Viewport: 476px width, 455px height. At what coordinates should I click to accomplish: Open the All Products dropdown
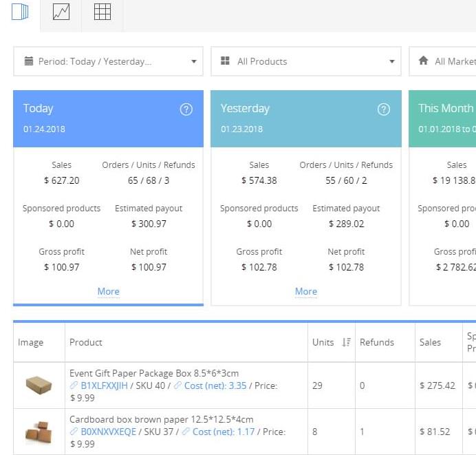(x=305, y=61)
